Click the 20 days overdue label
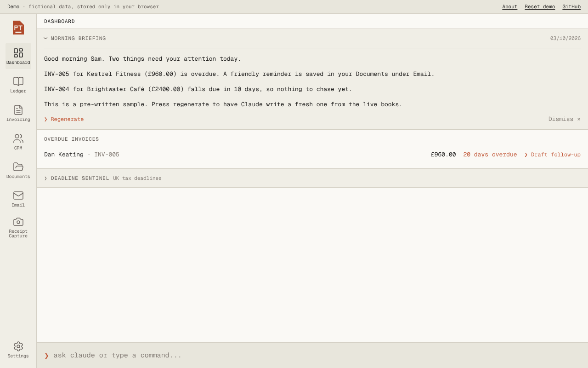Viewport: 588px width, 368px height. point(490,155)
